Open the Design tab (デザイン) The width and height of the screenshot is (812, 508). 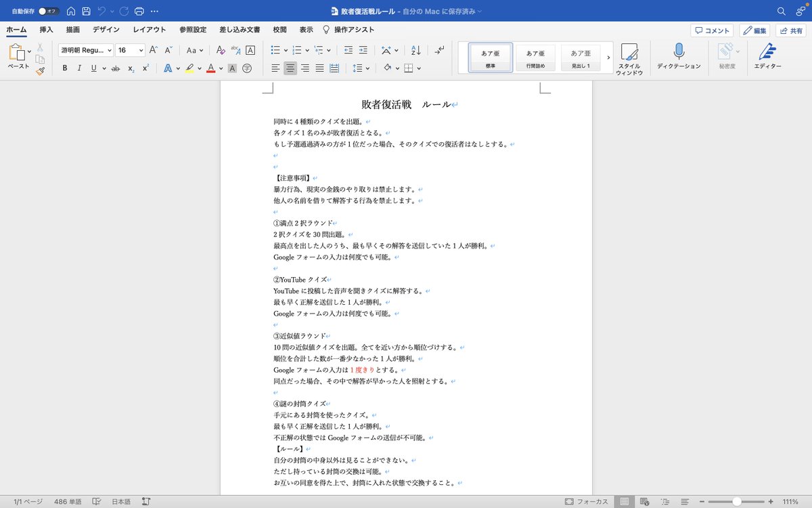click(106, 30)
